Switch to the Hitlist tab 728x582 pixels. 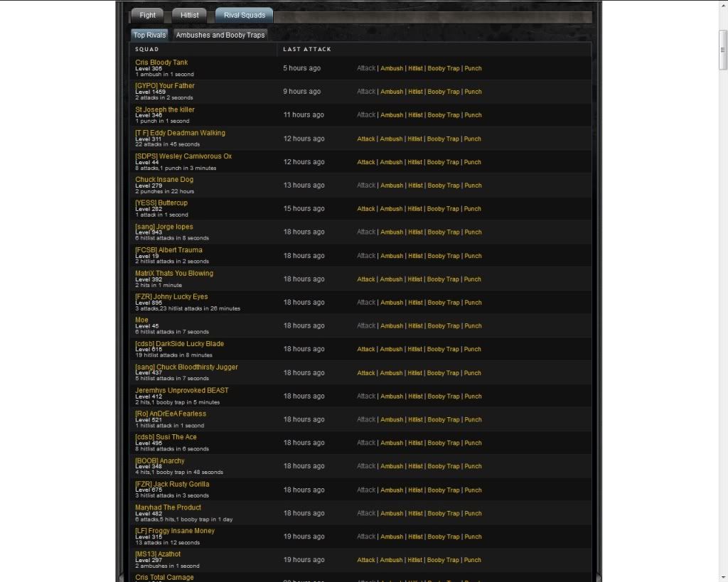click(x=189, y=16)
